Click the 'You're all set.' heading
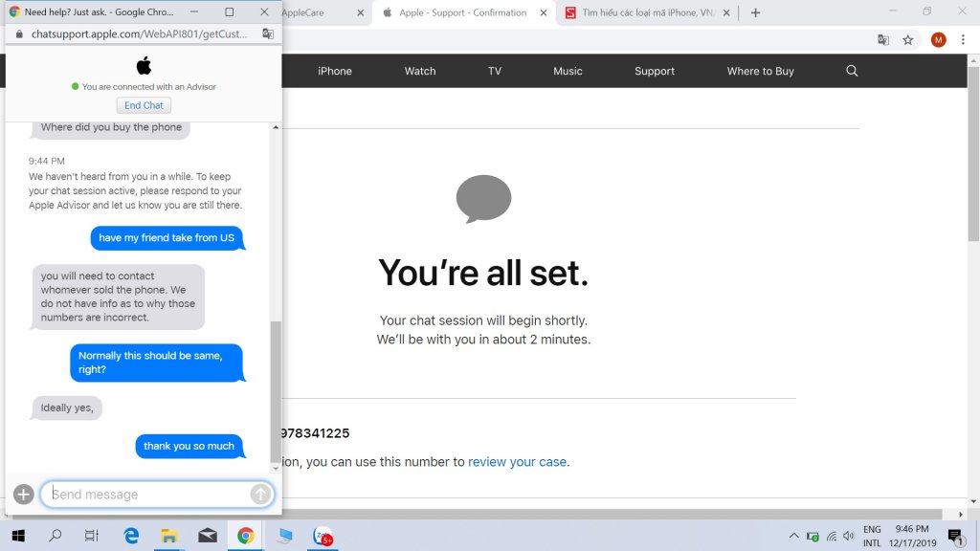This screenshot has height=551, width=980. [x=483, y=273]
